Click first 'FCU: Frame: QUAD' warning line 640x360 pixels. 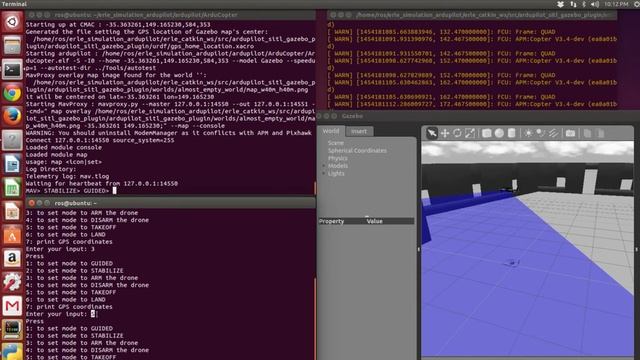click(441, 32)
